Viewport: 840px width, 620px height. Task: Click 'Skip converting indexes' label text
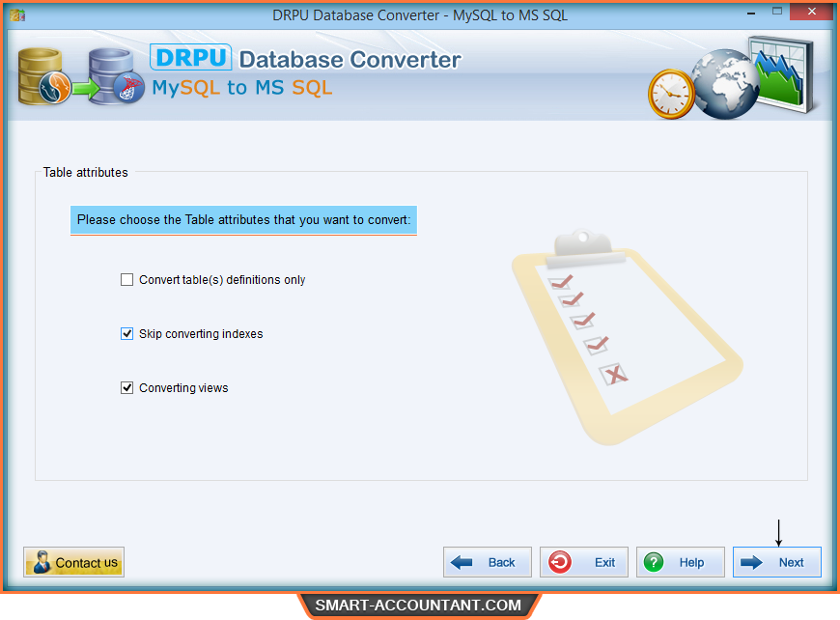tap(201, 334)
